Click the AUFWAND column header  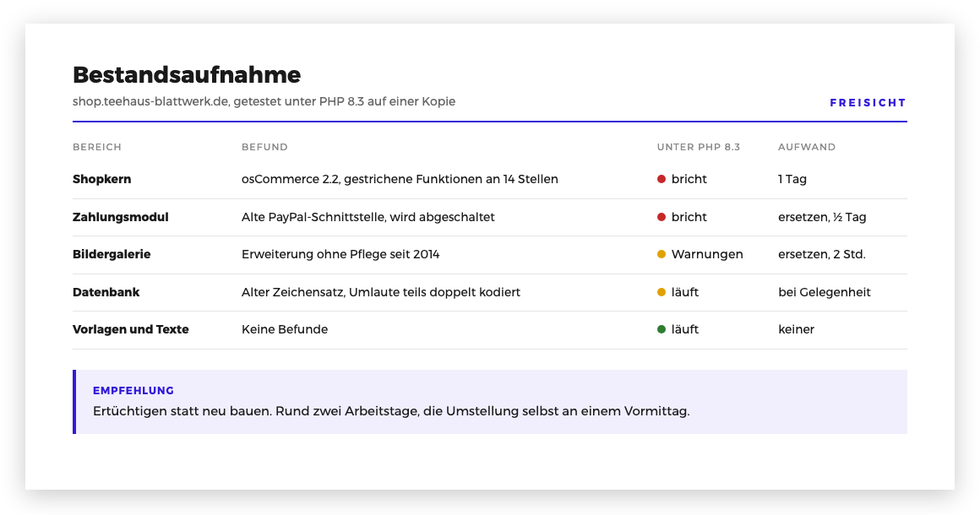pos(806,147)
